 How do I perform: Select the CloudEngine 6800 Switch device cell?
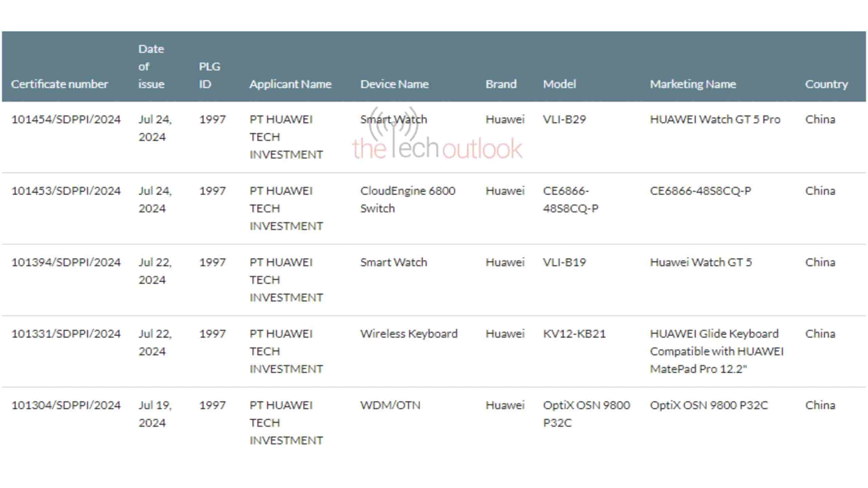click(x=408, y=200)
